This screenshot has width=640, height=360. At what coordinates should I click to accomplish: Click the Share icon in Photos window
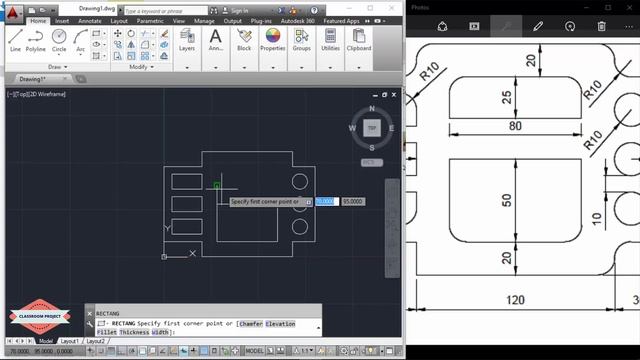pos(442,27)
